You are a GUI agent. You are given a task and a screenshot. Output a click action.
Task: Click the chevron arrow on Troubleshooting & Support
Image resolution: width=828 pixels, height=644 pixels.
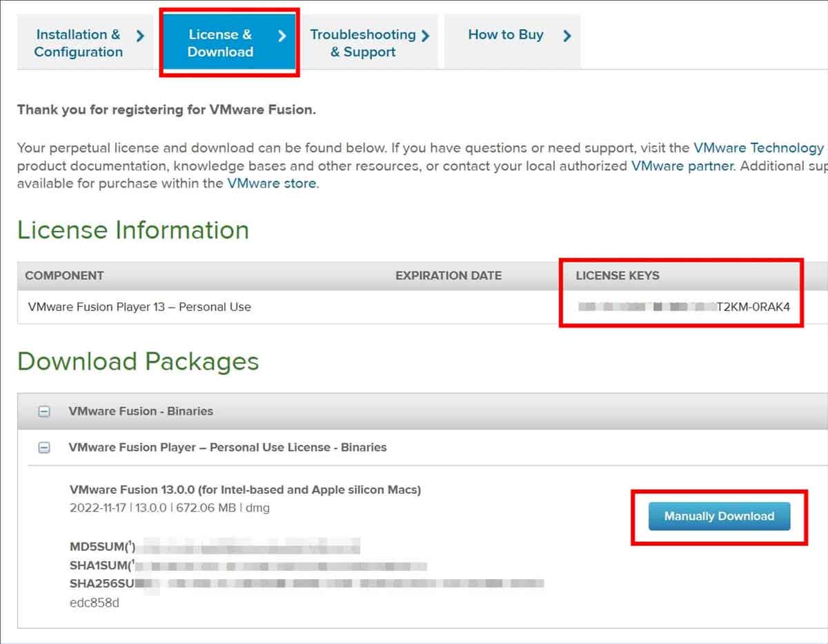click(425, 35)
